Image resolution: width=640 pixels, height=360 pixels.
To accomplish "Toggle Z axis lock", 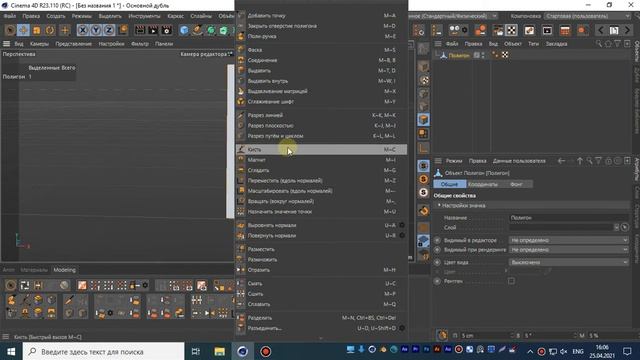I will click(x=109, y=30).
